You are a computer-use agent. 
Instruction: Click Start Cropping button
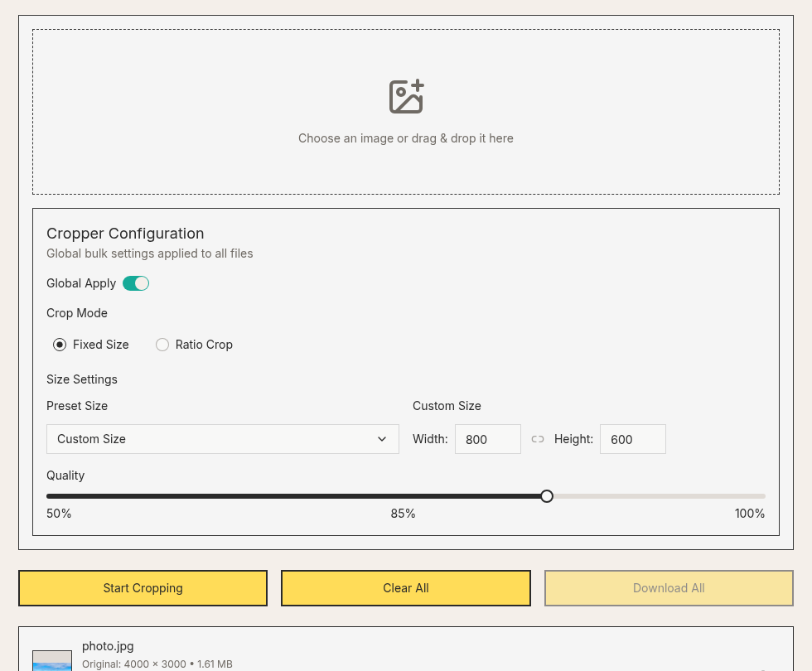[143, 588]
